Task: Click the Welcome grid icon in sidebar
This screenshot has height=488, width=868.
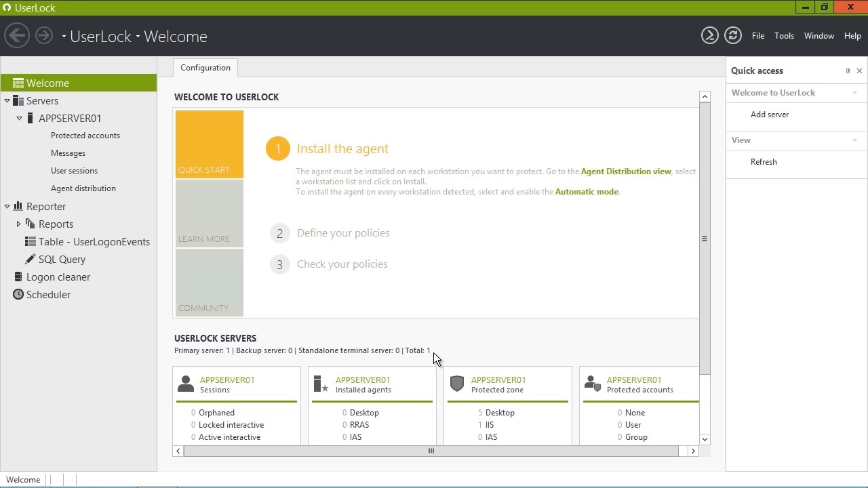Action: pos(18,83)
